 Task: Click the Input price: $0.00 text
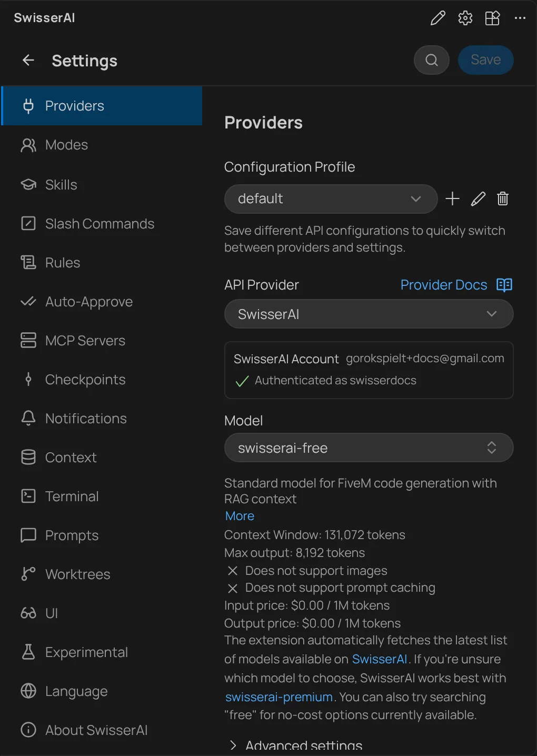[x=307, y=605]
